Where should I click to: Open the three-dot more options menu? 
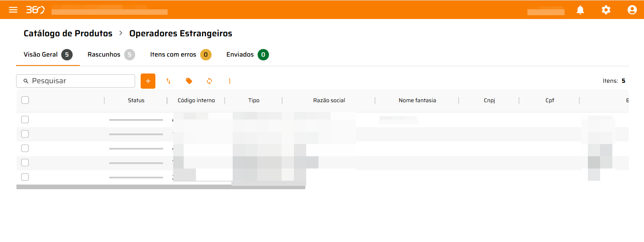click(229, 81)
